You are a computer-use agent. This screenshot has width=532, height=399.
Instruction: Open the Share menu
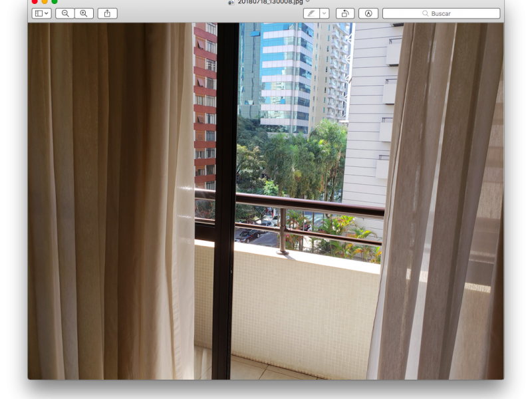pos(107,13)
